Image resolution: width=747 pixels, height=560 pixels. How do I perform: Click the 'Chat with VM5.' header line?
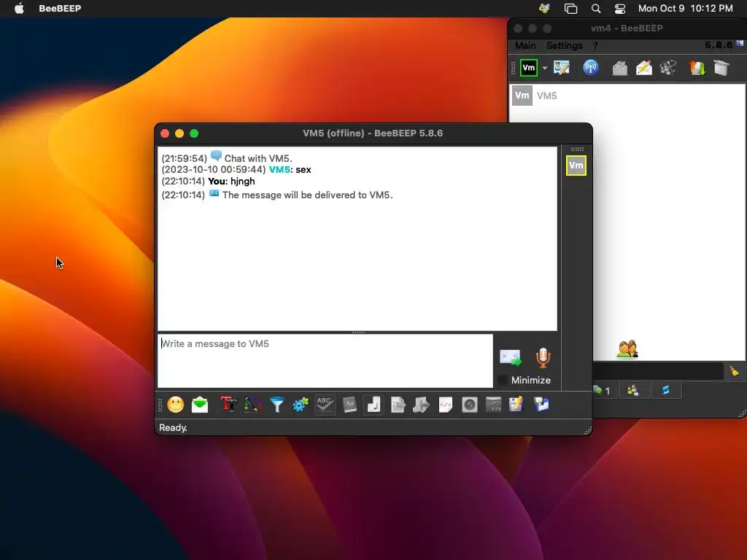click(x=258, y=158)
